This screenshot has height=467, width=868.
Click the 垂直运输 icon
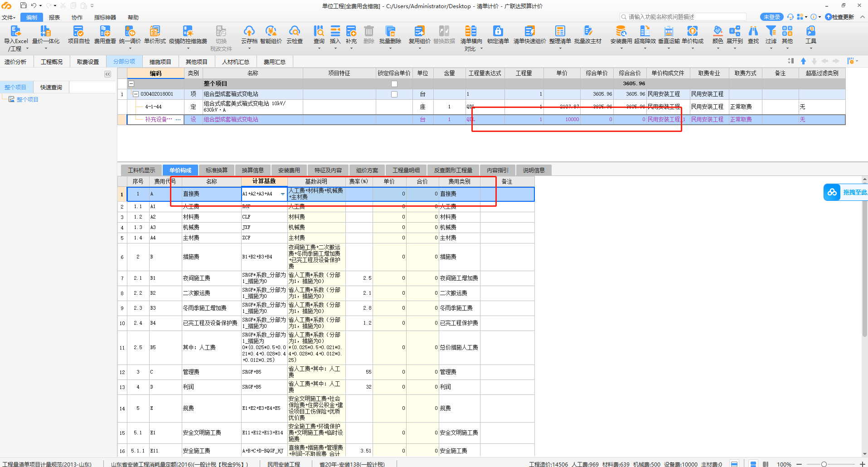(x=669, y=31)
